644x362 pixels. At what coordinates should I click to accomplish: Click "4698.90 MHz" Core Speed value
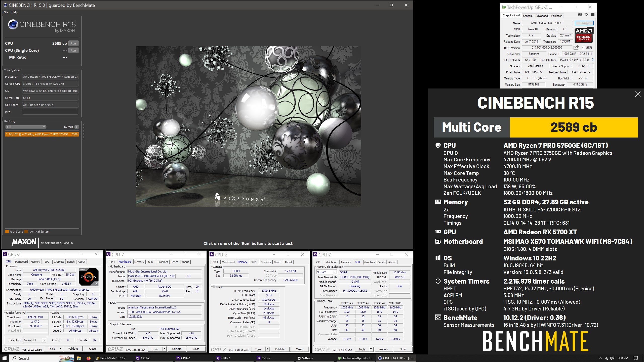(x=35, y=317)
